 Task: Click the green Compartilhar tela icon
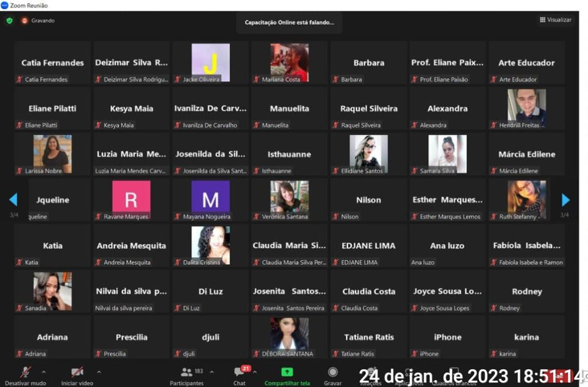tap(287, 372)
